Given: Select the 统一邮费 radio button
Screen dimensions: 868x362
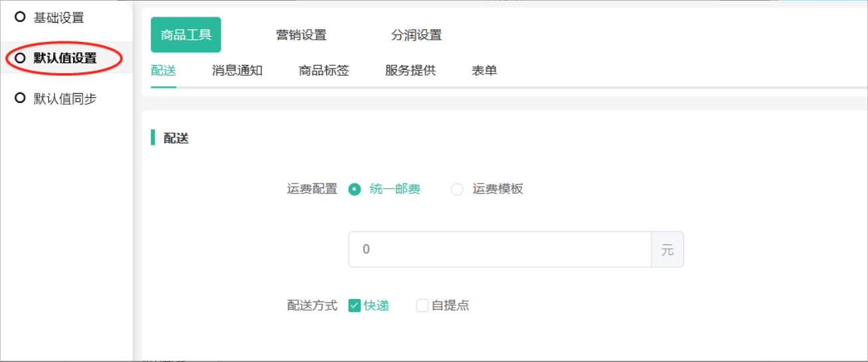Looking at the screenshot, I should click(x=355, y=189).
